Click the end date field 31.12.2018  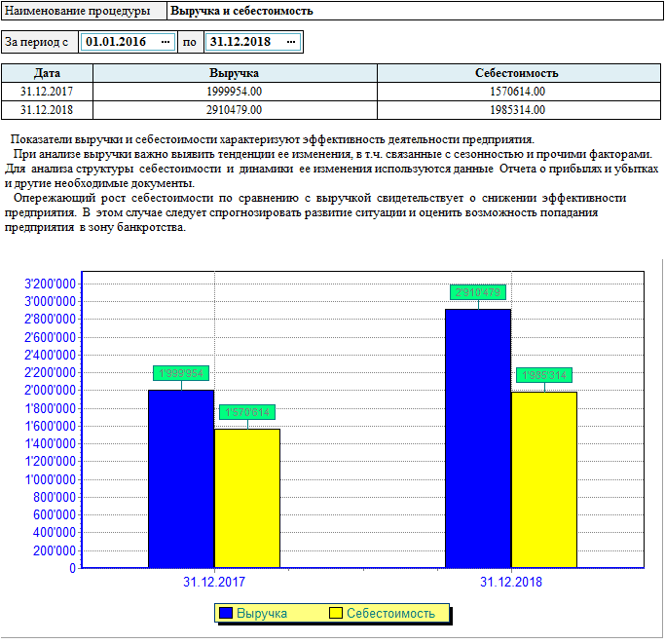click(253, 42)
